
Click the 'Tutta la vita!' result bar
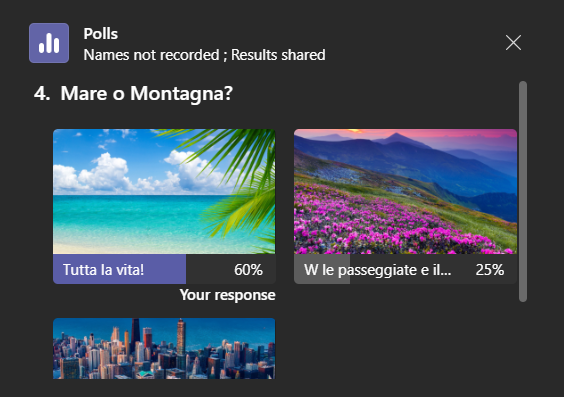click(x=164, y=269)
